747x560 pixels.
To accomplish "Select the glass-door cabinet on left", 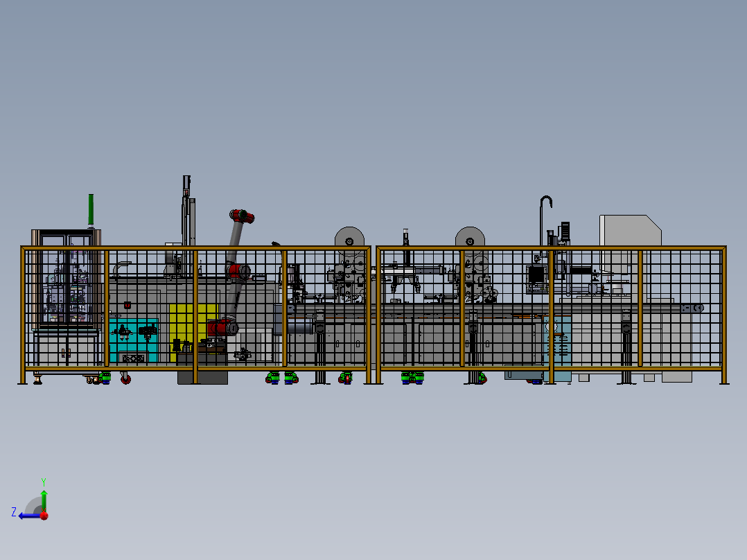I will point(67,279).
